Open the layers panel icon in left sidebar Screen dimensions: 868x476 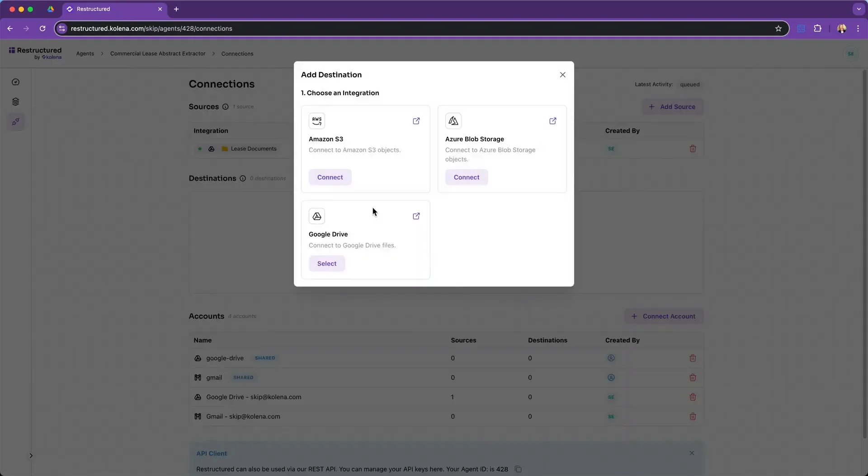point(15,102)
